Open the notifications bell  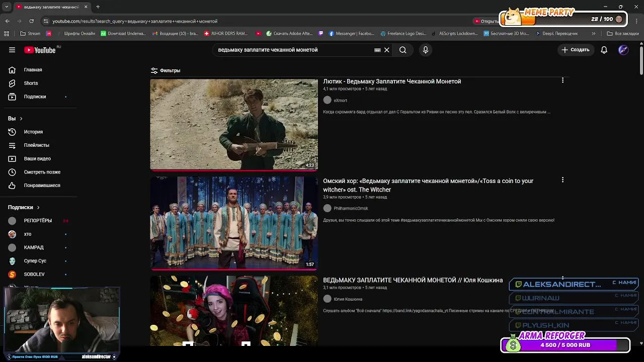click(x=604, y=50)
